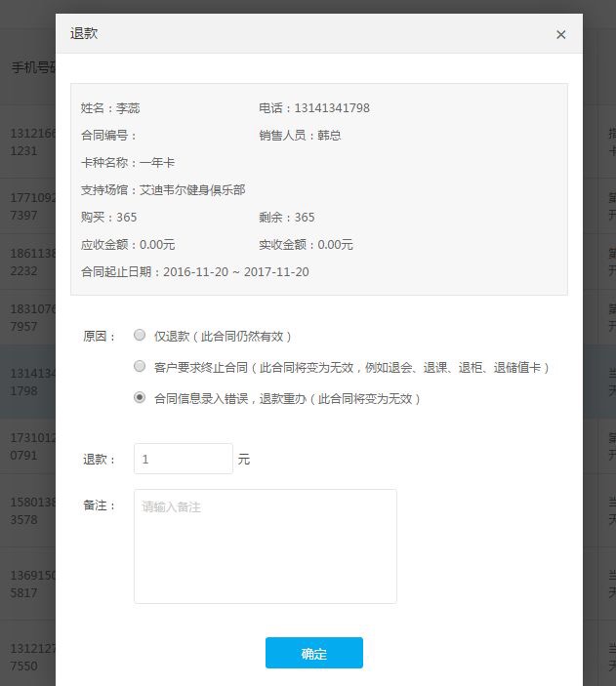The width and height of the screenshot is (616, 686).
Task: Select the 仅退款 radio option
Action: point(140,335)
